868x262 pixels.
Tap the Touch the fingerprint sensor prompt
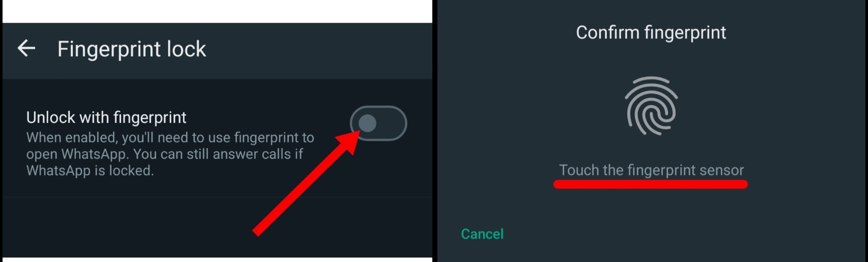pyautogui.click(x=651, y=170)
